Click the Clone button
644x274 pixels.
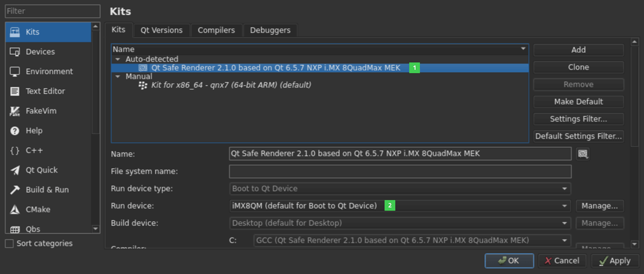579,67
